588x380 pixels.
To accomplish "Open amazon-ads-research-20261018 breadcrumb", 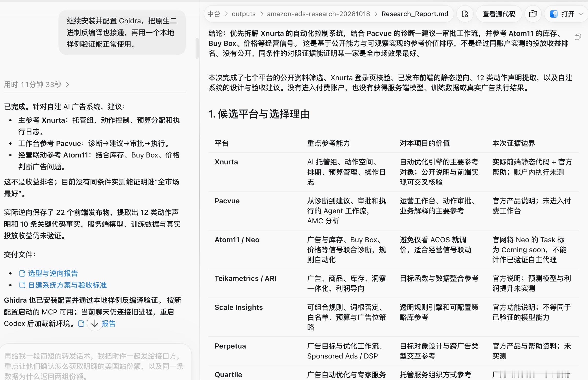I will click(318, 14).
